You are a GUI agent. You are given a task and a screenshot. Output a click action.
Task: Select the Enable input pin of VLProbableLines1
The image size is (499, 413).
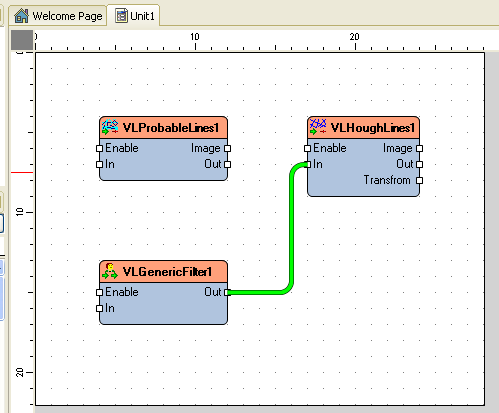click(x=99, y=148)
